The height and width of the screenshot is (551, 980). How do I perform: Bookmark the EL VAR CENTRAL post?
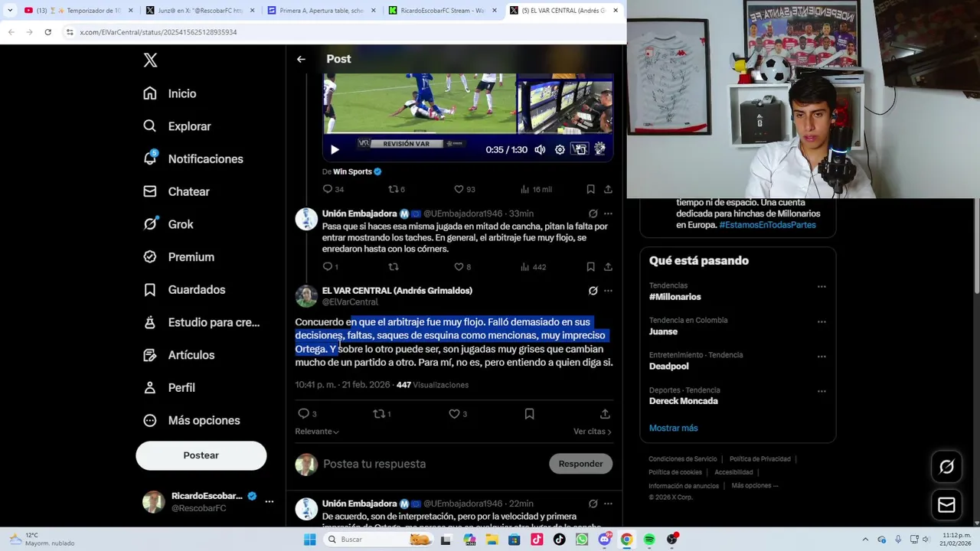tap(529, 413)
